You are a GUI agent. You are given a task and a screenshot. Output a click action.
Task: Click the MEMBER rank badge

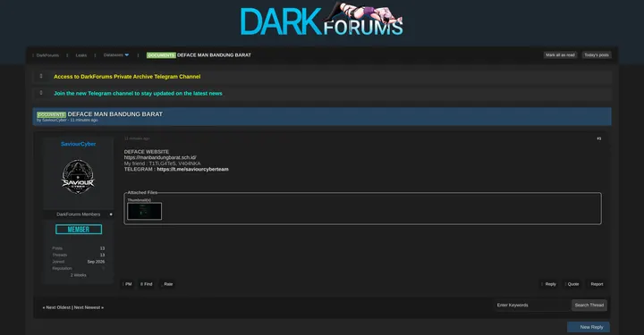79,230
